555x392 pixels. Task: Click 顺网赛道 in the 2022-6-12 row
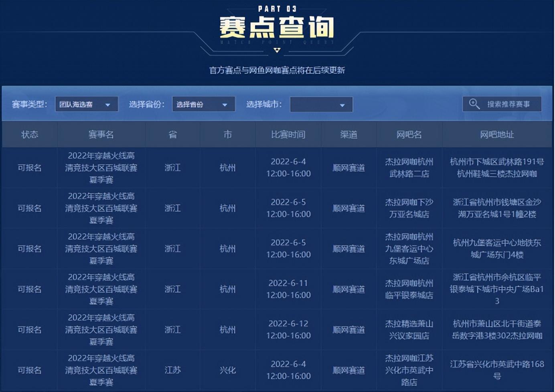[348, 330]
